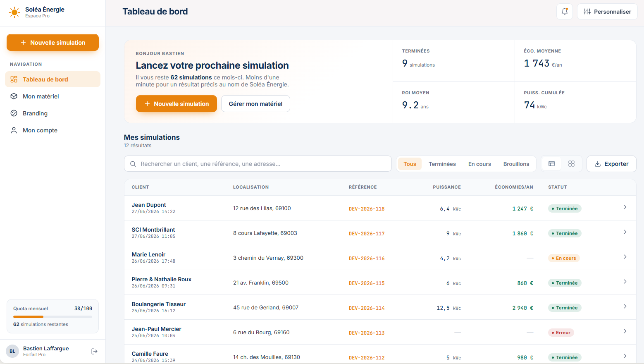
Task: Click the PUISSANCE column header
Action: pos(447,187)
